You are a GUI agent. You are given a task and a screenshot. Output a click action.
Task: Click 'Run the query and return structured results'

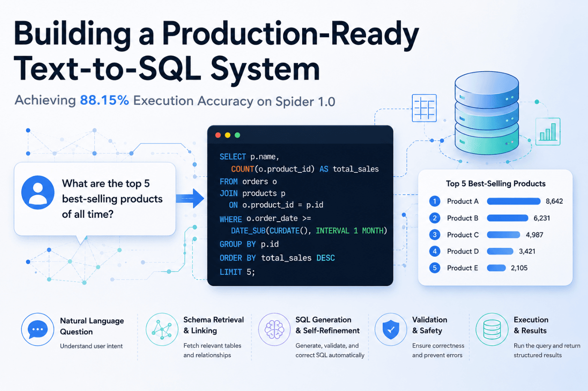point(547,350)
